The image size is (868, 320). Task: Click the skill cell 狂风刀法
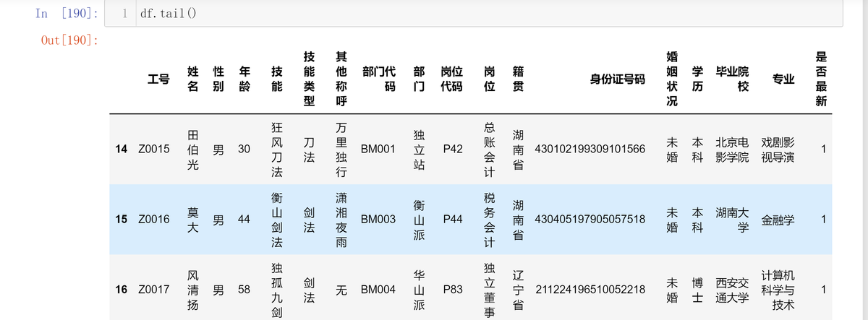277,150
